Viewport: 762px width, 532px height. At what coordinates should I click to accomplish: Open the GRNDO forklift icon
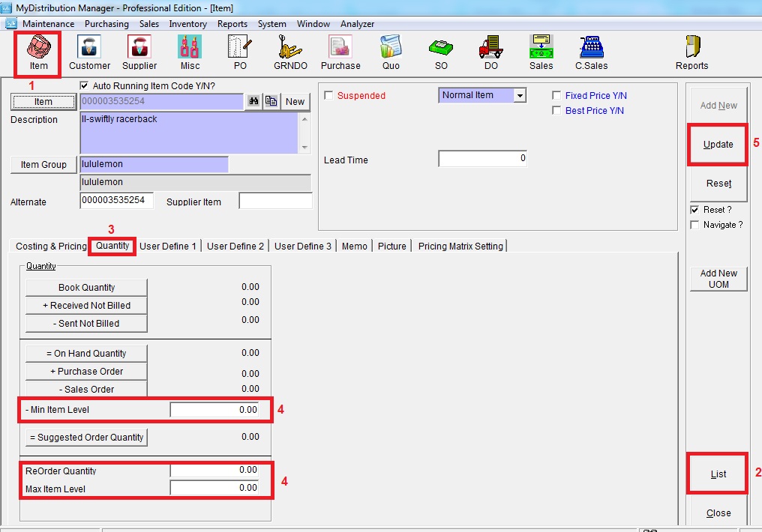pos(289,51)
